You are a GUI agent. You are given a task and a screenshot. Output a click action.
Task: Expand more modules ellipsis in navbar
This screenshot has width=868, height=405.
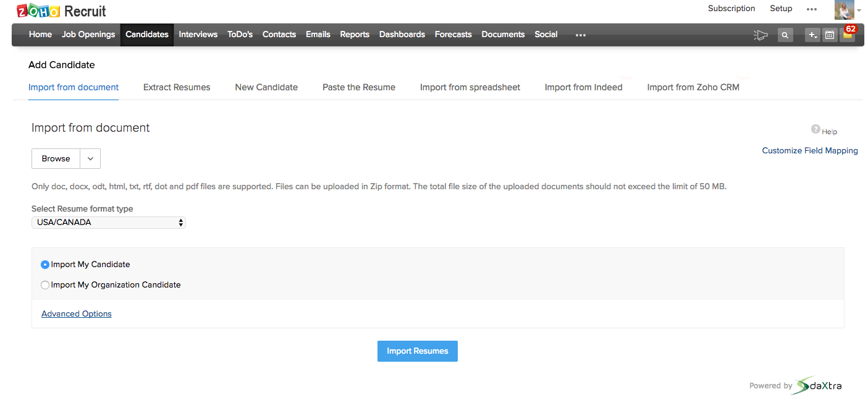click(580, 35)
